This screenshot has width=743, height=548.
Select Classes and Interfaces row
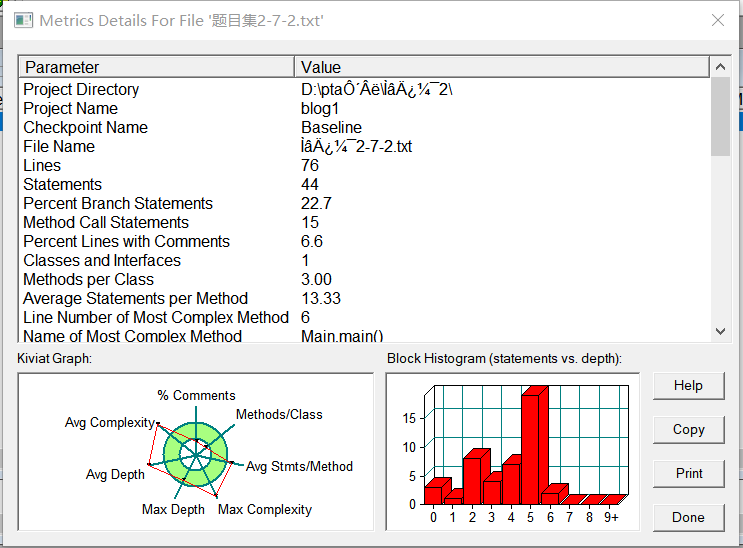[x=365, y=260]
